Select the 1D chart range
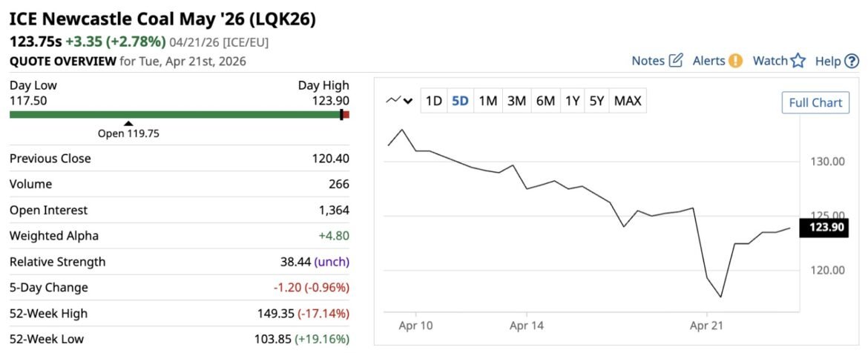This screenshot has width=868, height=353. (x=434, y=101)
